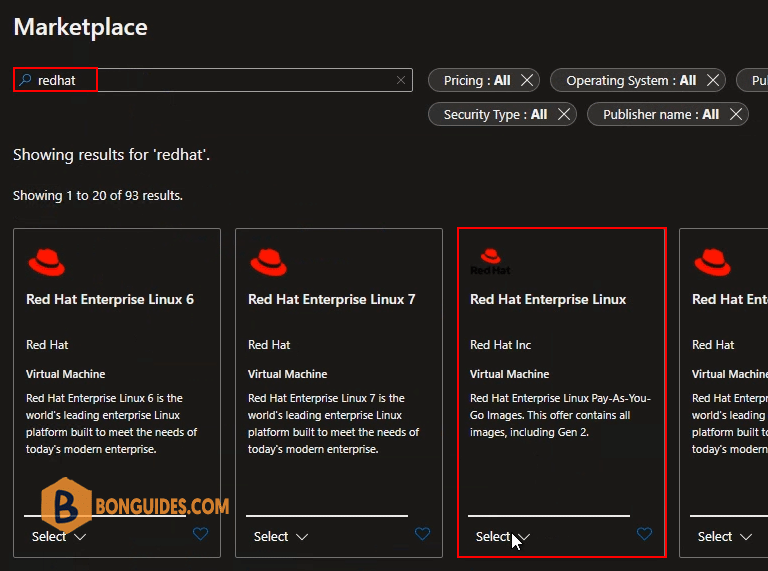Expand Select dropdown on Enterprise Linux 7 card
The height and width of the screenshot is (571, 768).
pos(281,537)
